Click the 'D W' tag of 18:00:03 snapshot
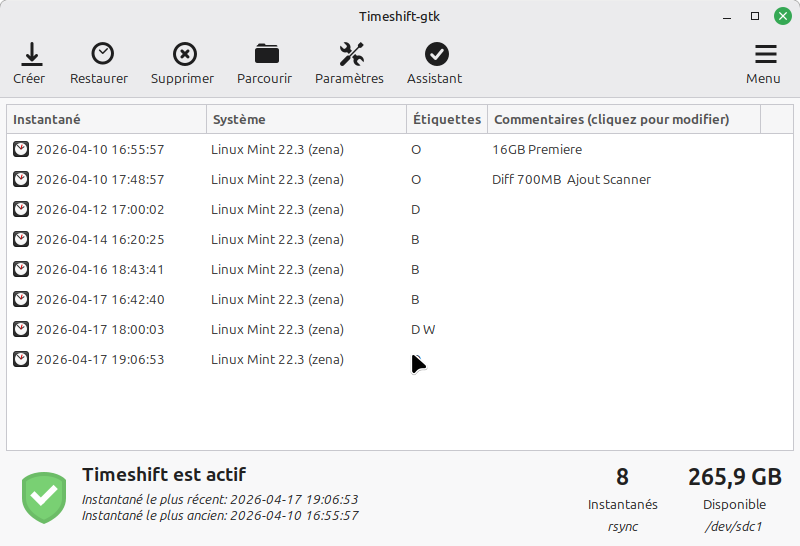The height and width of the screenshot is (546, 800). click(x=423, y=330)
